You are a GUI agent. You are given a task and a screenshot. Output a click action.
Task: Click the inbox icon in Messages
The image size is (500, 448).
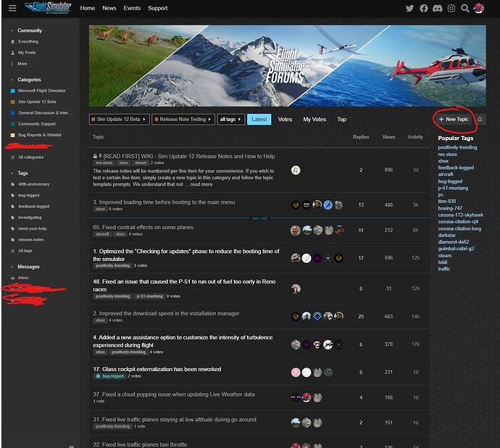[x=13, y=278]
